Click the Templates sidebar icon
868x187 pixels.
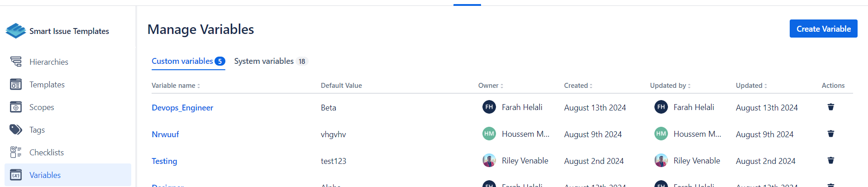click(x=16, y=84)
